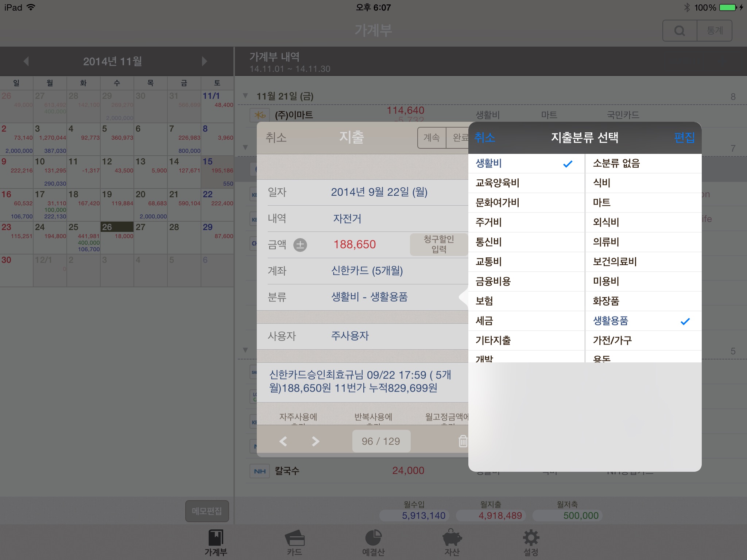
Task: Tap the 96 / 129 record counter
Action: pyautogui.click(x=381, y=441)
